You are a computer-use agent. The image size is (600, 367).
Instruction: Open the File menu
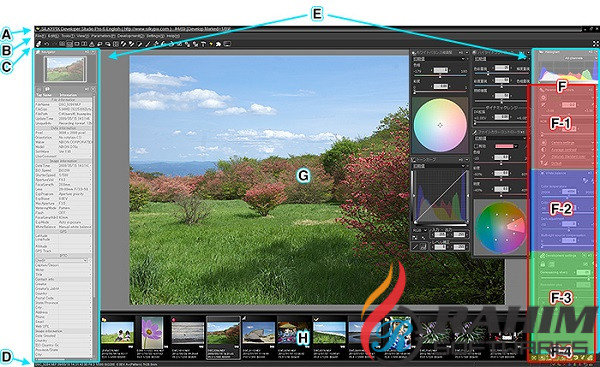click(x=40, y=36)
